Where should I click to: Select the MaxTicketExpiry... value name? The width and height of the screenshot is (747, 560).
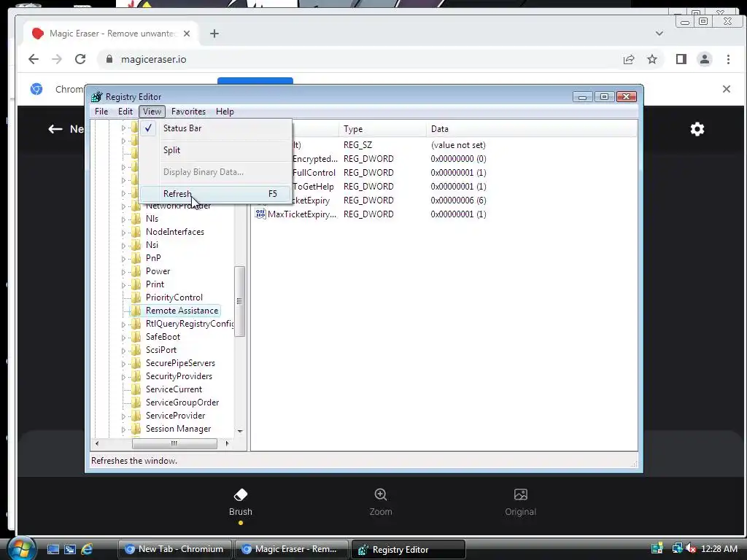coord(302,214)
